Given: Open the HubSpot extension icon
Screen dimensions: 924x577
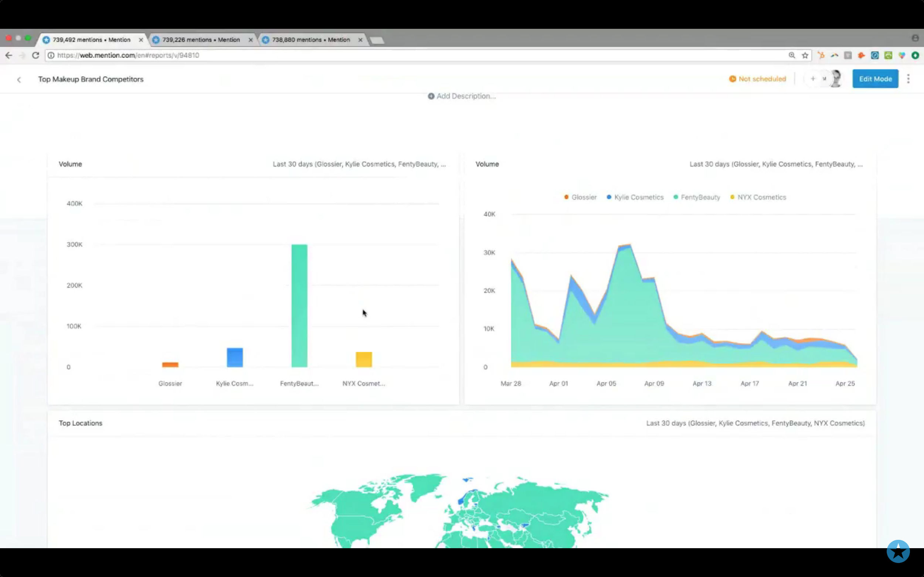Looking at the screenshot, I should point(821,55).
